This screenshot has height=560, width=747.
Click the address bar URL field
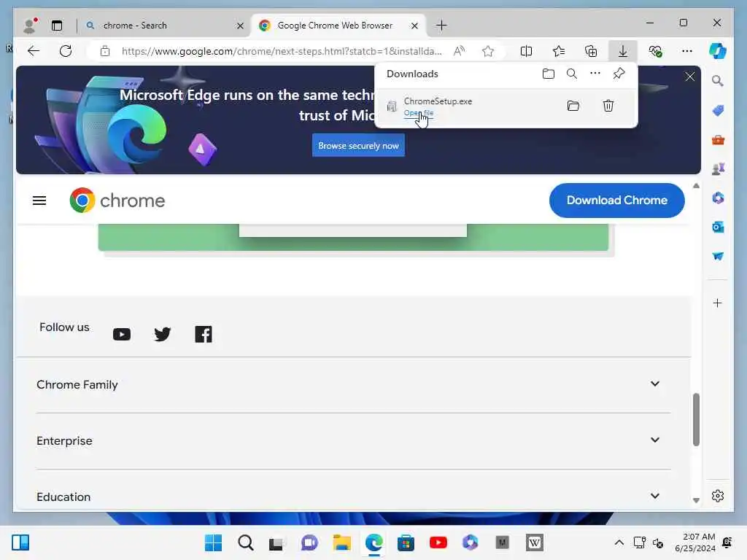pyautogui.click(x=282, y=51)
